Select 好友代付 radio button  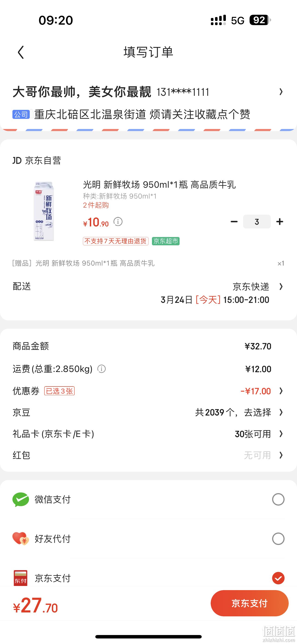point(278,539)
